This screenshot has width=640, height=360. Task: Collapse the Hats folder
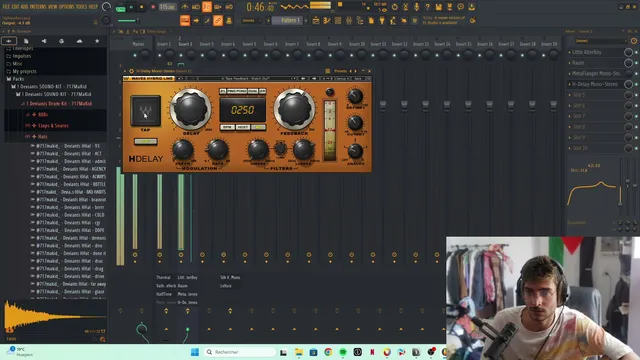click(42, 136)
